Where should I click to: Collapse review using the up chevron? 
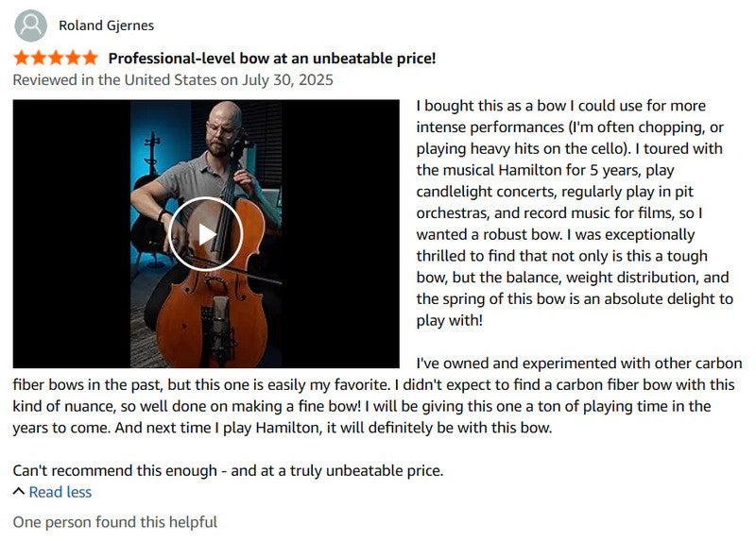pos(19,492)
